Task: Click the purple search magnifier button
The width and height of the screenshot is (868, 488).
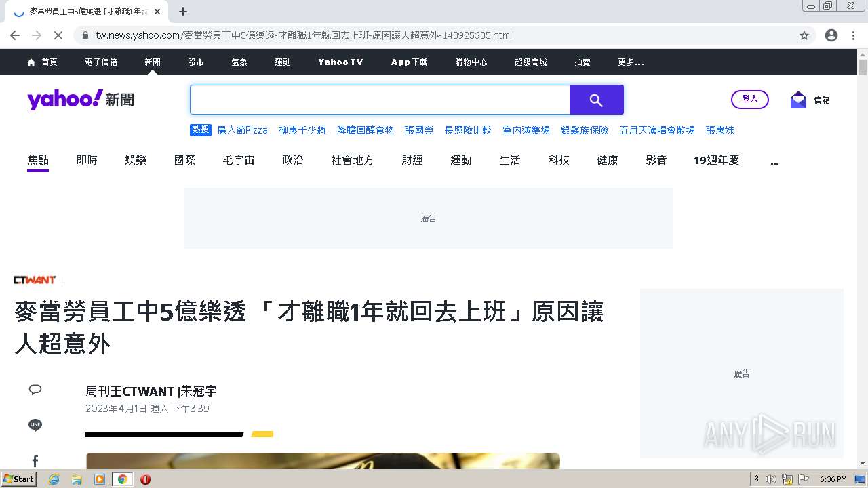Action: 596,100
